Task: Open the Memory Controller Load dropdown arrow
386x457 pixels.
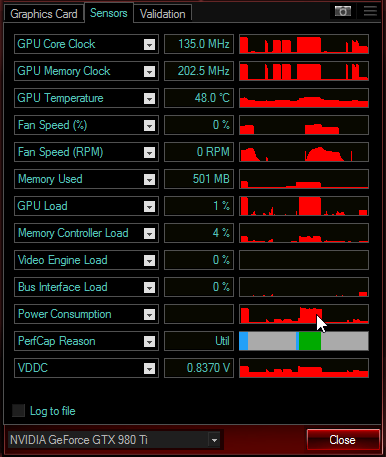Action: 149,233
